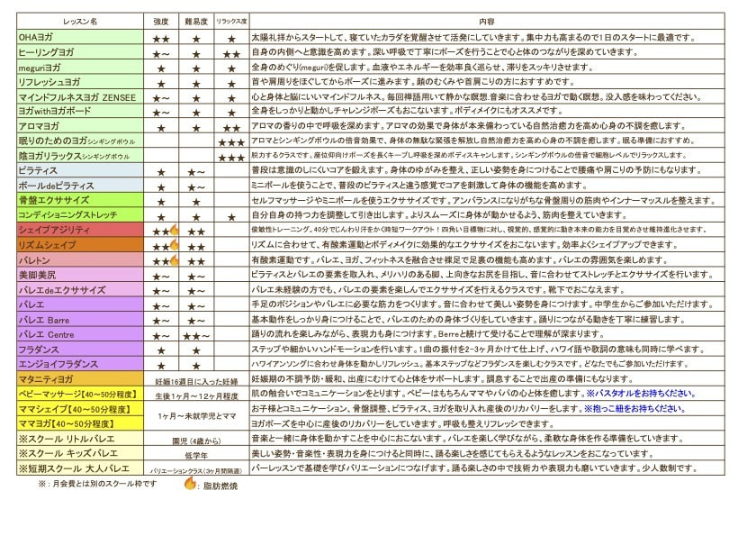The width and height of the screenshot is (756, 536).
Task: Click the two-star intensity rating for OHAヨガ
Action: click(x=161, y=39)
